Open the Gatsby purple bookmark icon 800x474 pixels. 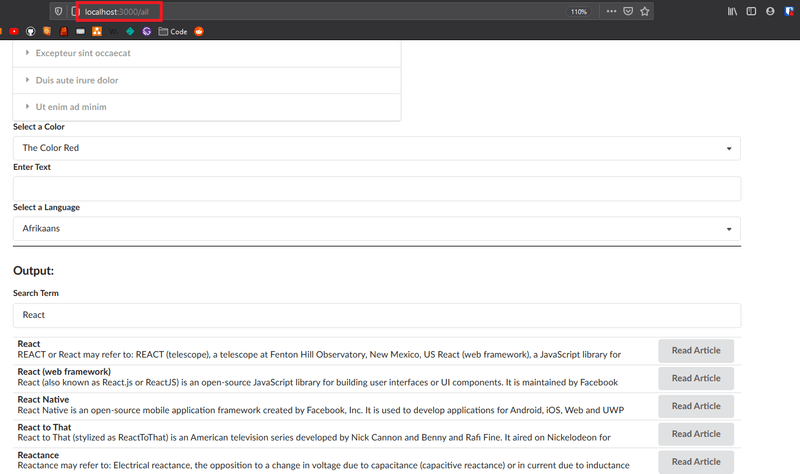pos(147,32)
